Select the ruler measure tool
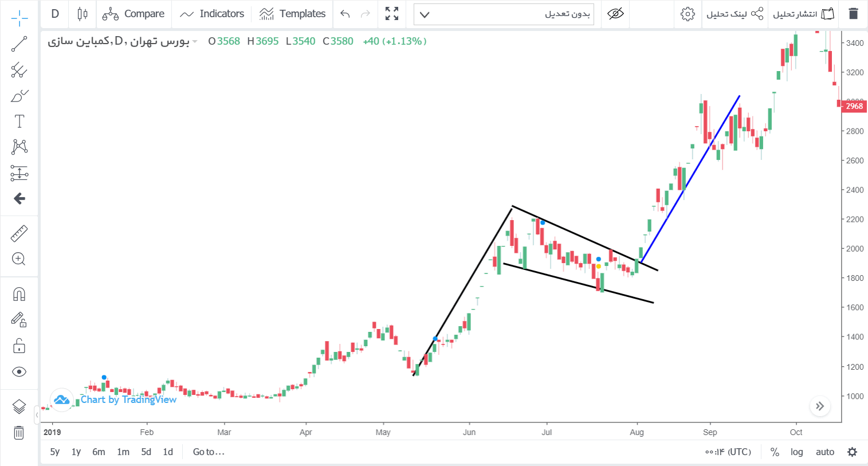 (19, 234)
